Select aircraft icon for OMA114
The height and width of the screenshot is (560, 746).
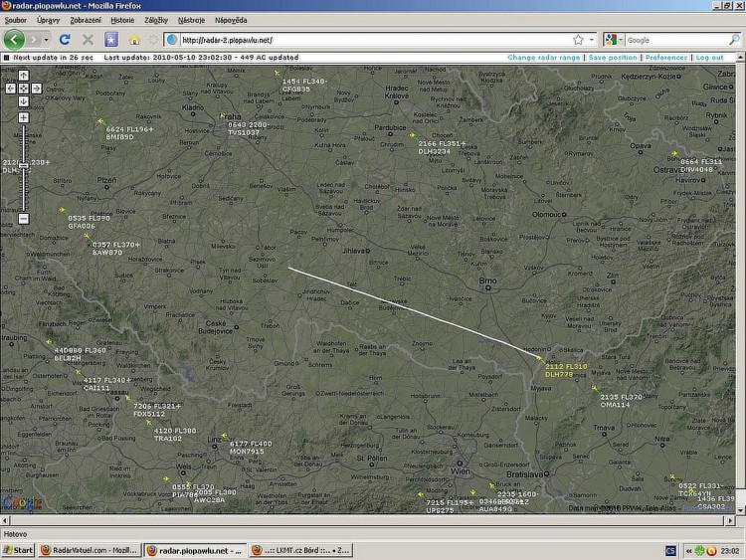[594, 389]
